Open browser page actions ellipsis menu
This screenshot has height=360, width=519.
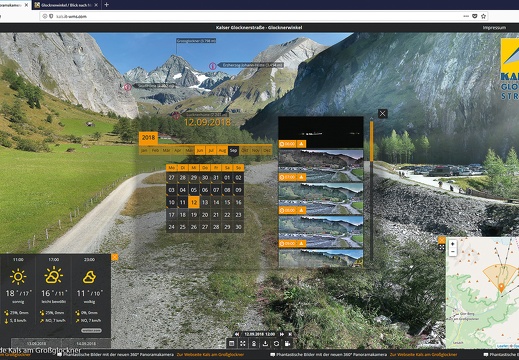point(466,16)
